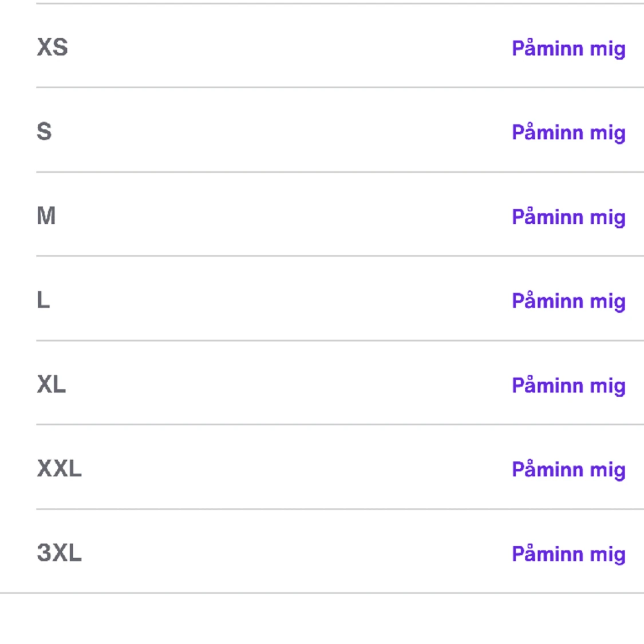Screen dimensions: 644x644
Task: Pick the XXL size label
Action: [59, 468]
